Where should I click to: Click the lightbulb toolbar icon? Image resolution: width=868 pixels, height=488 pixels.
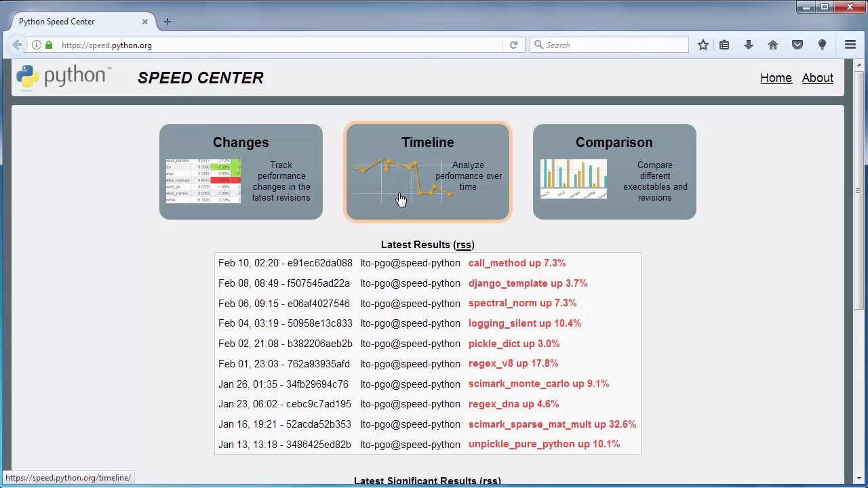pyautogui.click(x=822, y=45)
